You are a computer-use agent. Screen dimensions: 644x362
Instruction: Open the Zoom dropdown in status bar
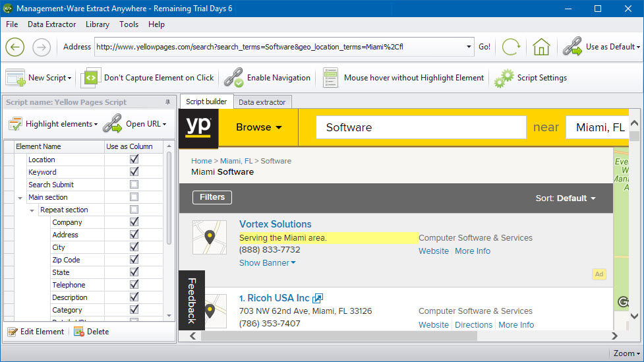[x=626, y=353]
